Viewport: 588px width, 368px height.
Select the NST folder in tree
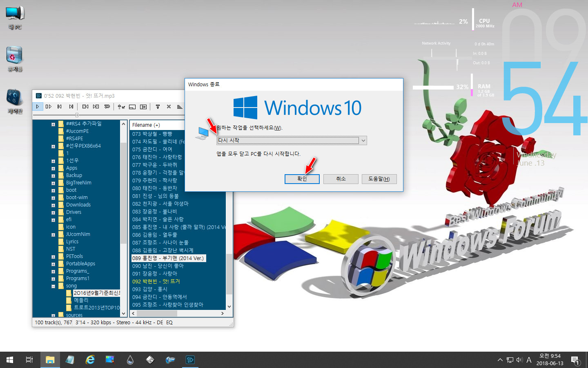71,249
